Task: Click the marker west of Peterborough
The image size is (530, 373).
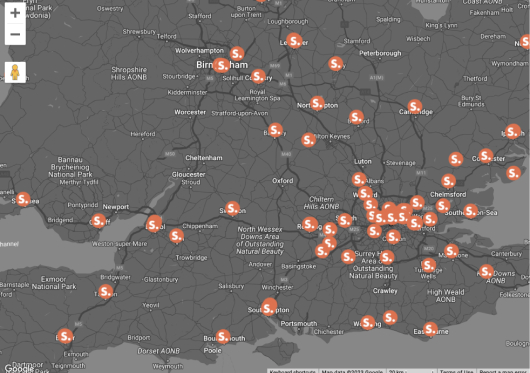Action: (336, 64)
